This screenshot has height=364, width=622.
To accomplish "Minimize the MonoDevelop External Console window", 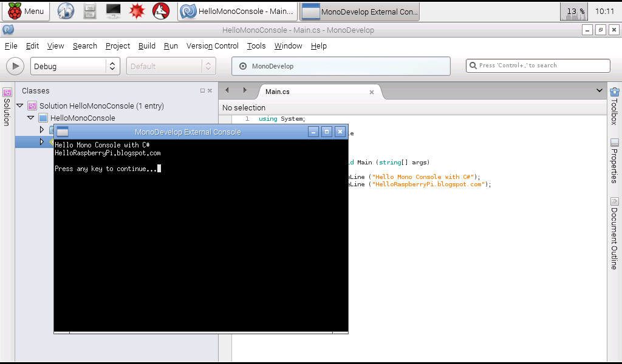I will coord(313,132).
